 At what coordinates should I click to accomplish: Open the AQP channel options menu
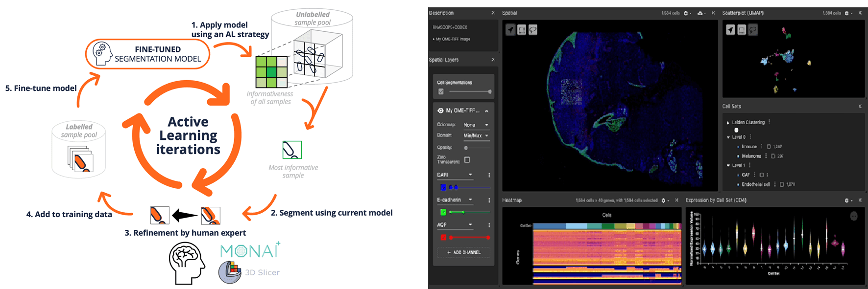pos(489,225)
